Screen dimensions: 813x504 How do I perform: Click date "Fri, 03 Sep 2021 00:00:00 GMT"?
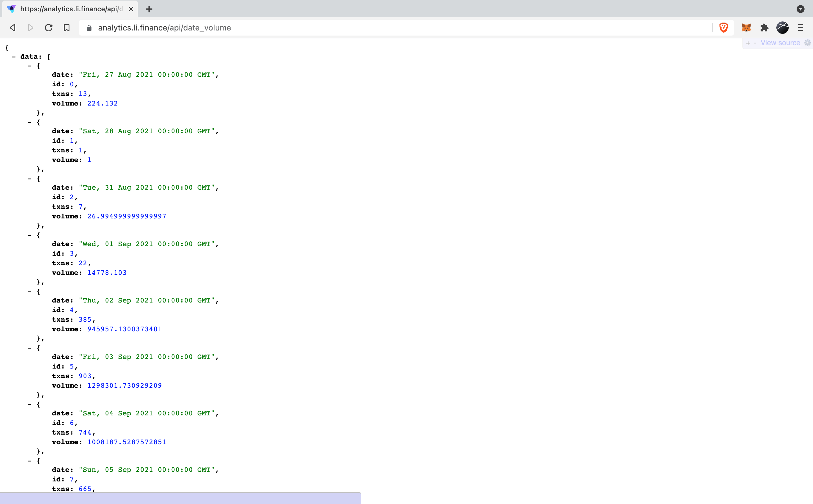(147, 357)
